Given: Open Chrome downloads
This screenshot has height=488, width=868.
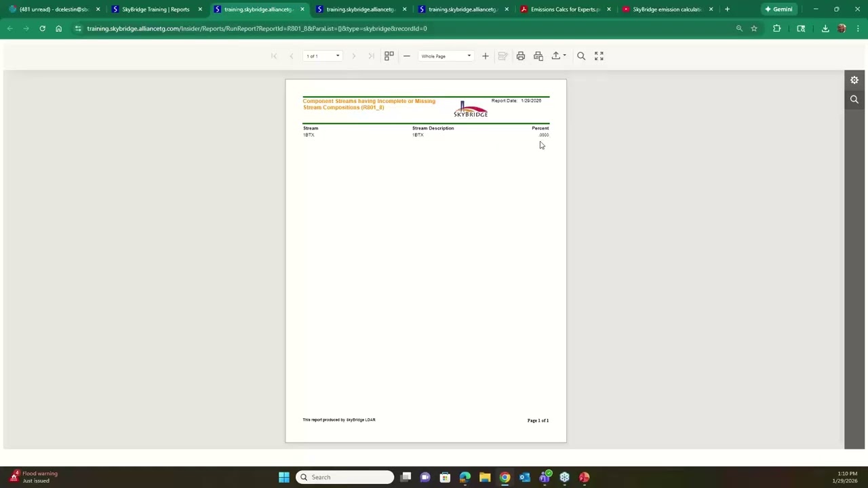Looking at the screenshot, I should [x=825, y=28].
